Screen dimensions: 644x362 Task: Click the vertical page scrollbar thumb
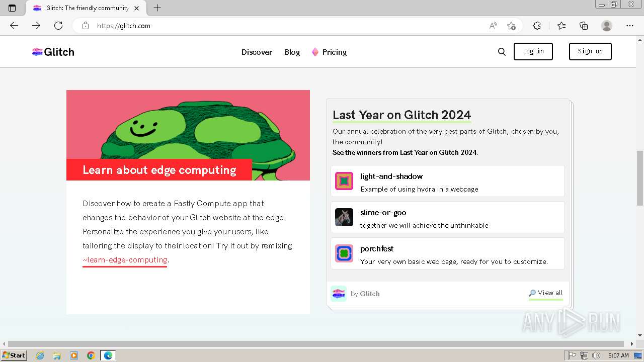pos(639,178)
